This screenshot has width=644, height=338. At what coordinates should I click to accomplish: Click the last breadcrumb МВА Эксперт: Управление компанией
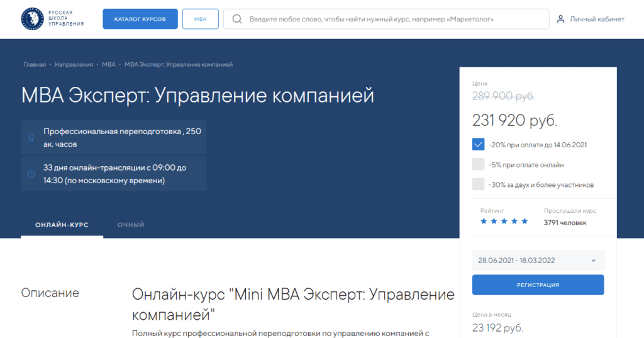coord(179,65)
